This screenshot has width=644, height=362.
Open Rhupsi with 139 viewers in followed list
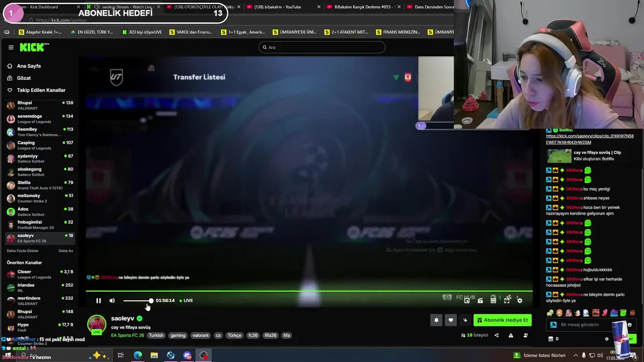coord(40,105)
